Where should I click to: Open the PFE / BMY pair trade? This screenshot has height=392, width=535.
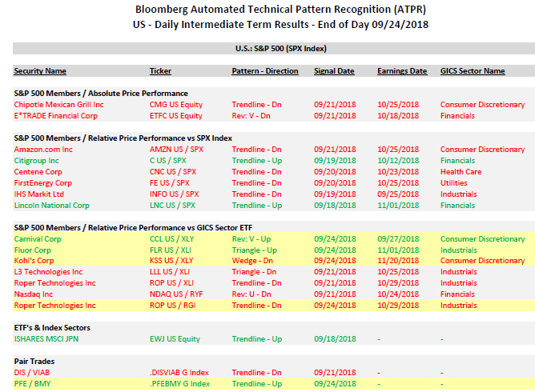click(34, 384)
